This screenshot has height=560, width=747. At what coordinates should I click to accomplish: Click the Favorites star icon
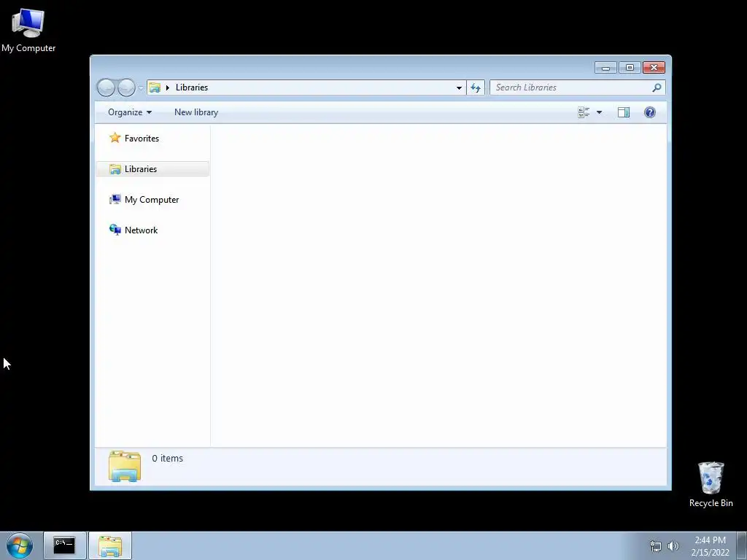(115, 138)
